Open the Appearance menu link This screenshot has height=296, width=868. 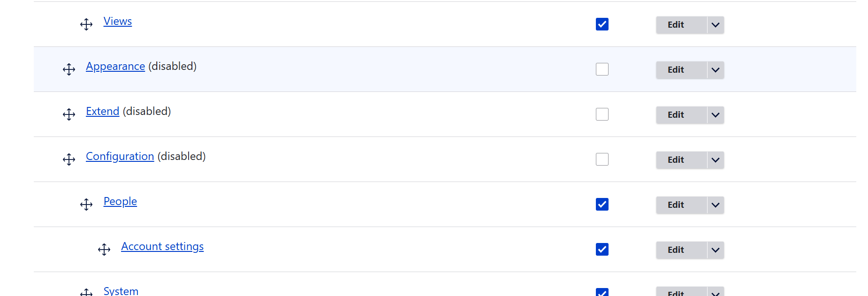point(115,66)
